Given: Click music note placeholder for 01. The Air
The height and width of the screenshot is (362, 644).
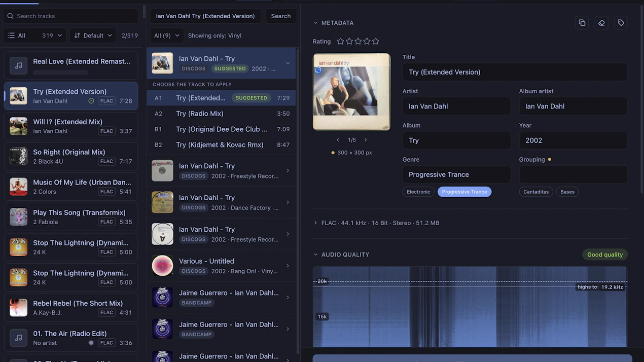Looking at the screenshot, I should 18,338.
